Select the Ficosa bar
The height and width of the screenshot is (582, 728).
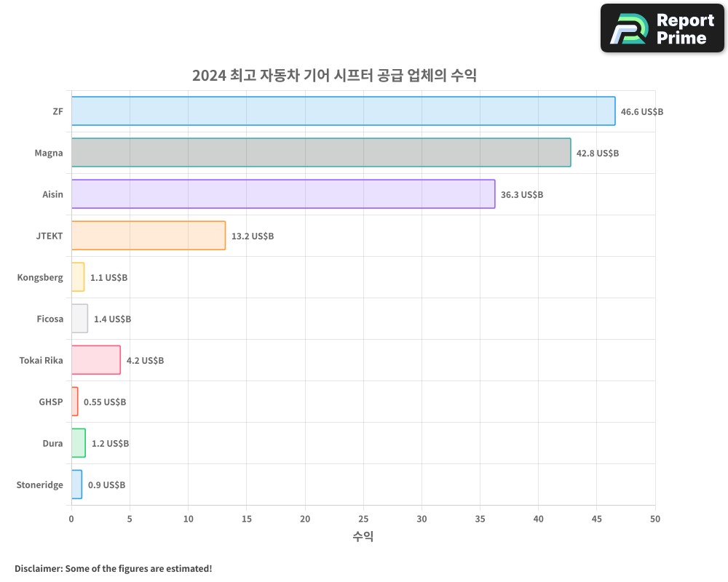(x=79, y=319)
